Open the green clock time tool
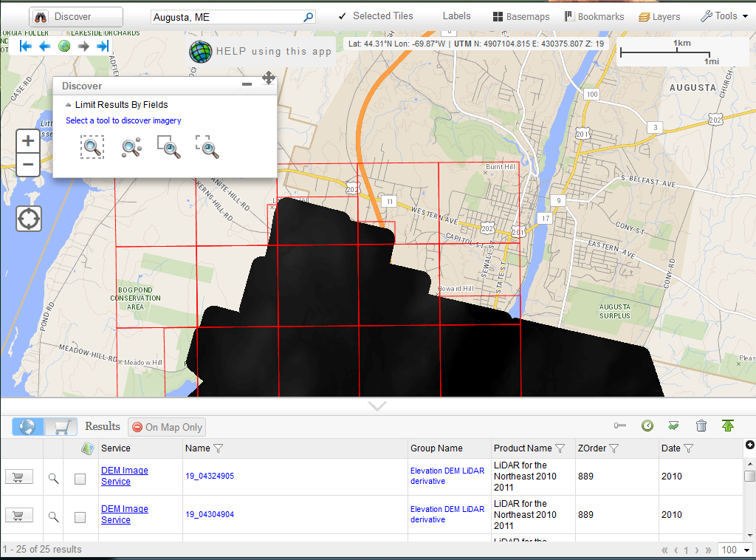Screen dimensions: 756x560 (647, 426)
